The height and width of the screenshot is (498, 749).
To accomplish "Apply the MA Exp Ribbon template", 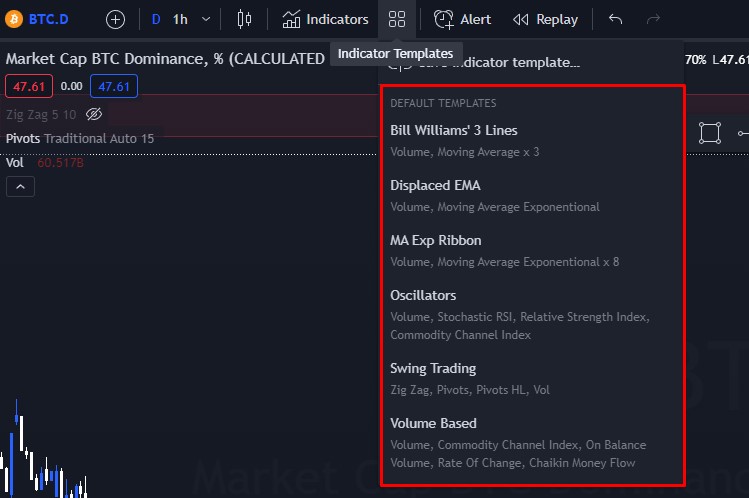I will pos(533,250).
